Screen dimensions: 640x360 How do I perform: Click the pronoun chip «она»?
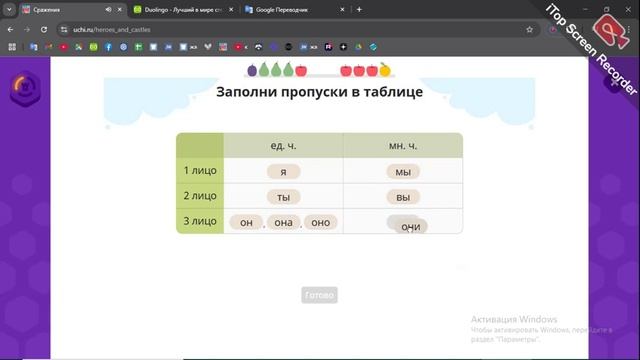[x=284, y=222]
